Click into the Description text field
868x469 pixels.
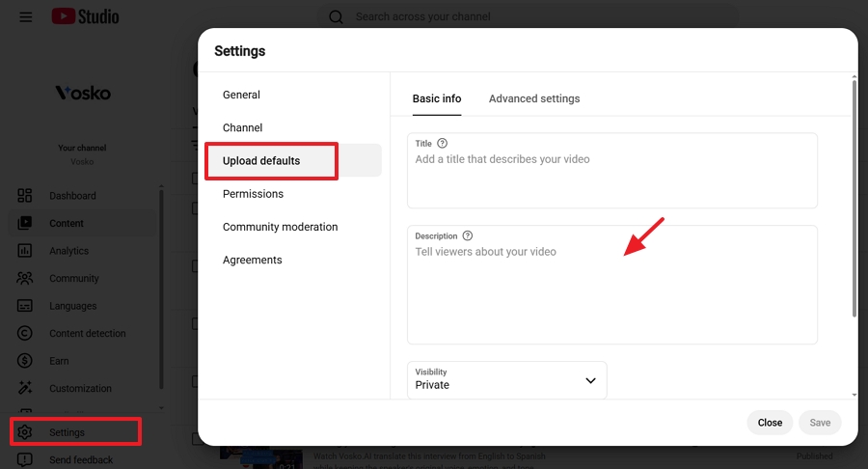pyautogui.click(x=611, y=285)
